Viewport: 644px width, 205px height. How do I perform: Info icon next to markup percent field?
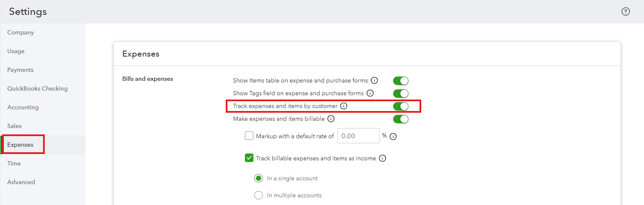(393, 137)
